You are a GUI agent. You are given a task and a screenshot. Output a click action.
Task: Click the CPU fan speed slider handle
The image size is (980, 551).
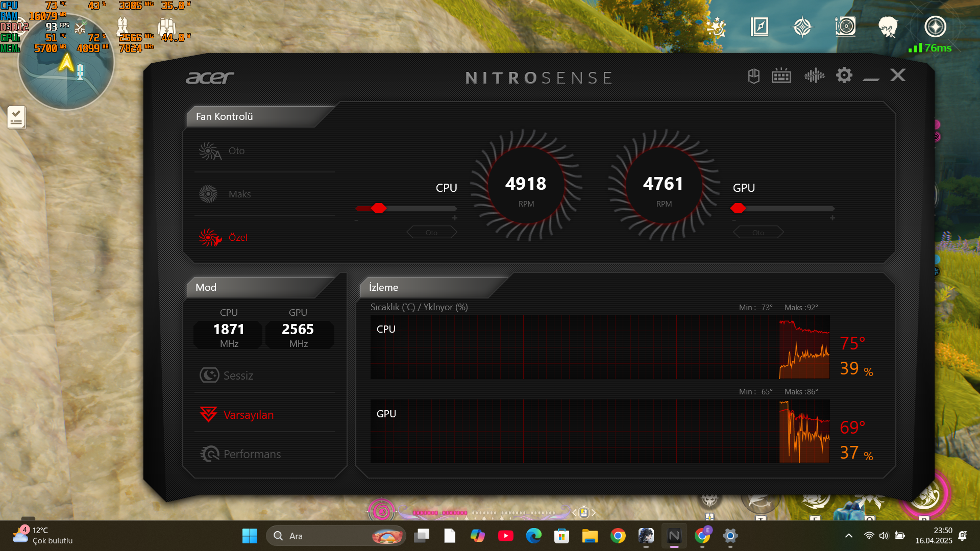(379, 208)
